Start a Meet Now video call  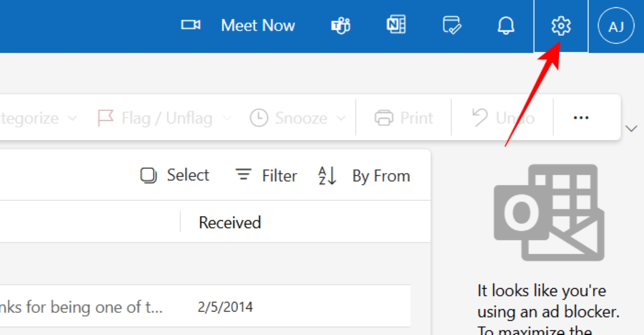[238, 25]
